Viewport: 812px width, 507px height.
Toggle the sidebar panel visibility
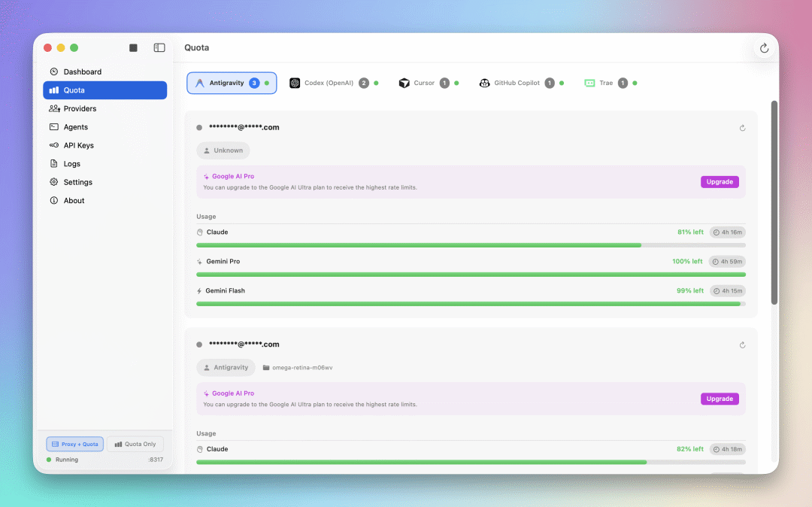click(x=159, y=47)
